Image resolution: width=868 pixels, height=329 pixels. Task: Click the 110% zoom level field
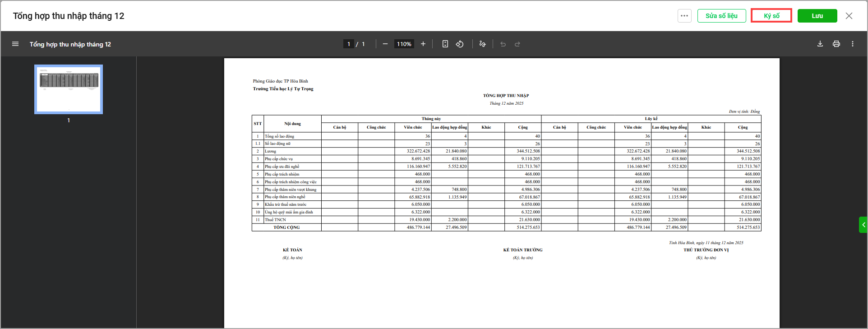pyautogui.click(x=404, y=44)
